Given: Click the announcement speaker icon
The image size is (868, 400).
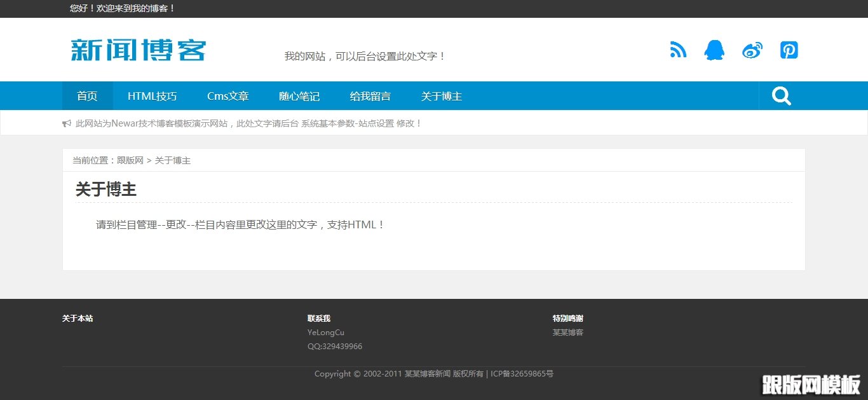Looking at the screenshot, I should coord(67,123).
